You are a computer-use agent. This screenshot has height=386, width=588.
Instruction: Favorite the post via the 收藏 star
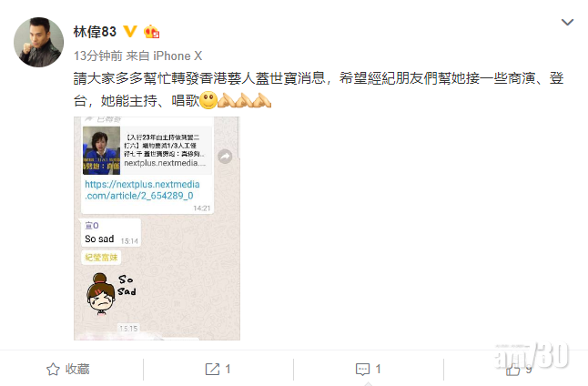[x=53, y=369]
